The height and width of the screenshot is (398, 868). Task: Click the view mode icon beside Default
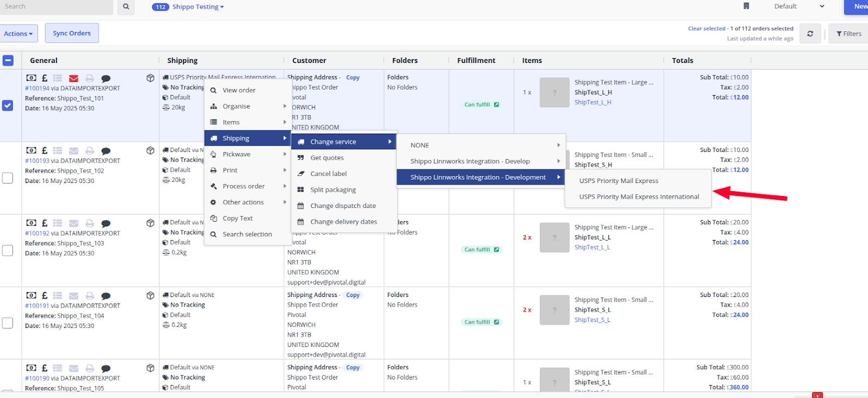click(x=746, y=6)
